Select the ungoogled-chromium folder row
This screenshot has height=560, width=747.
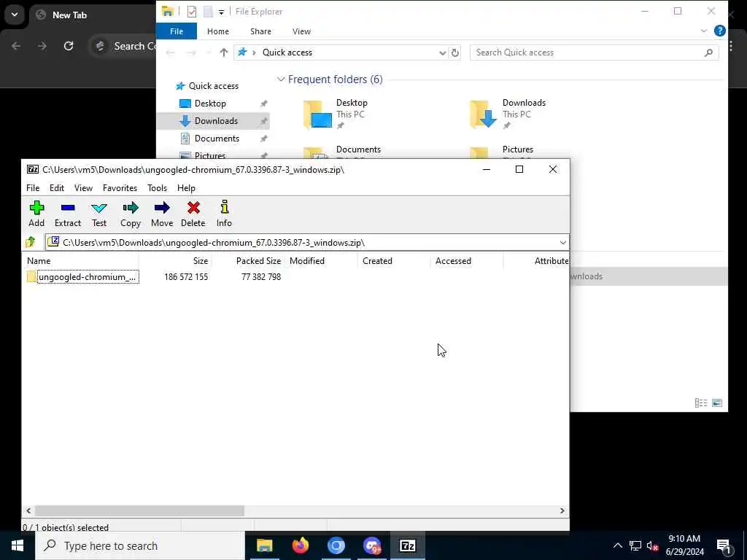tap(82, 277)
